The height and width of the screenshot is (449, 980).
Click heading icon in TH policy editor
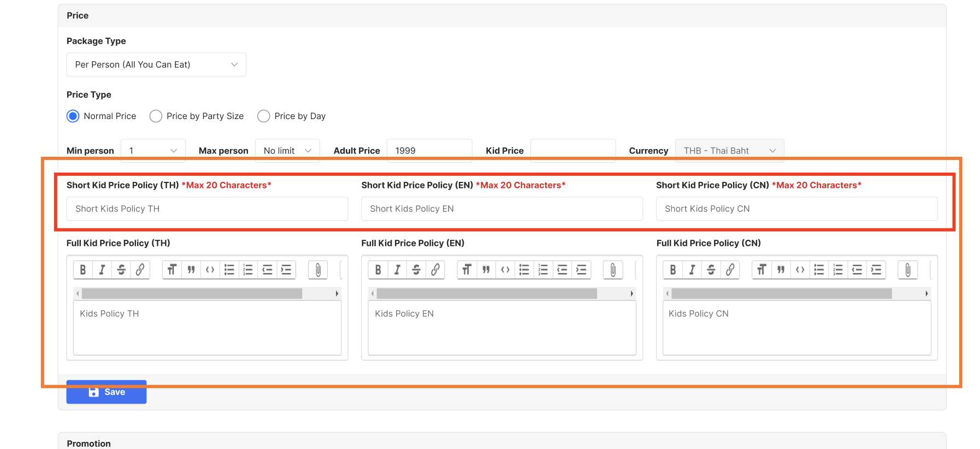coord(172,270)
